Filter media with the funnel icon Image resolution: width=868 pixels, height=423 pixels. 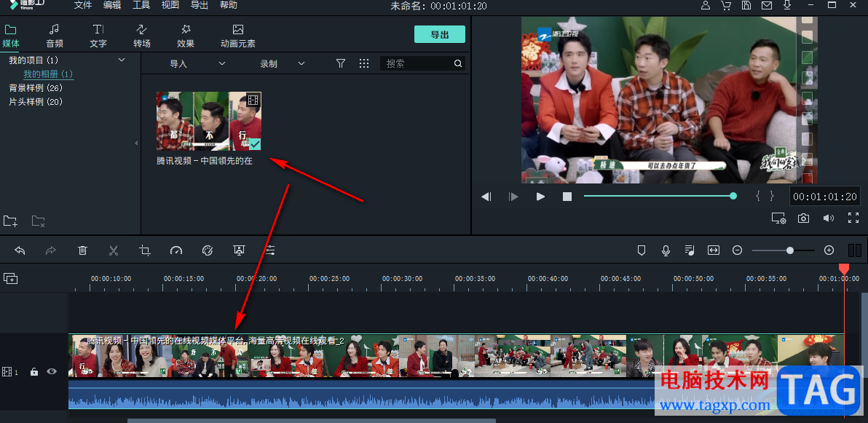click(341, 63)
